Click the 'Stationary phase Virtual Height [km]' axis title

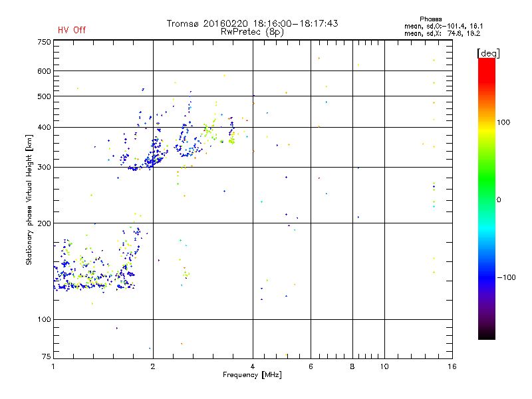[x=29, y=200]
